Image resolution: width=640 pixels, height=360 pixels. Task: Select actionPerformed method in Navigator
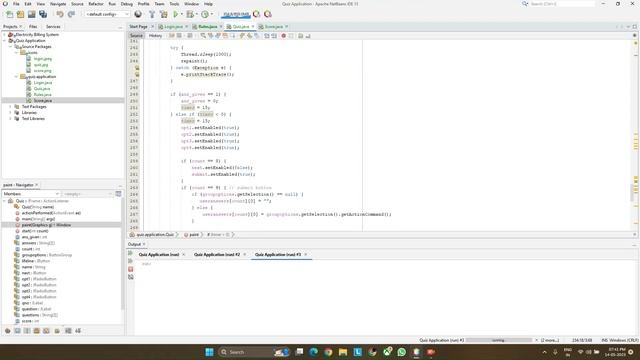pyautogui.click(x=51, y=213)
